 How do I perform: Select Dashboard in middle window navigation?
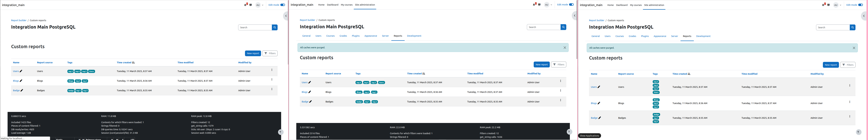point(333,5)
